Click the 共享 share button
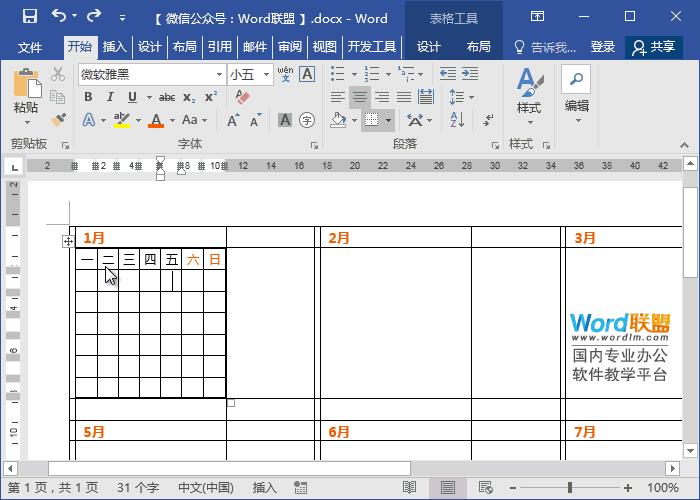The image size is (700, 500). tap(654, 47)
